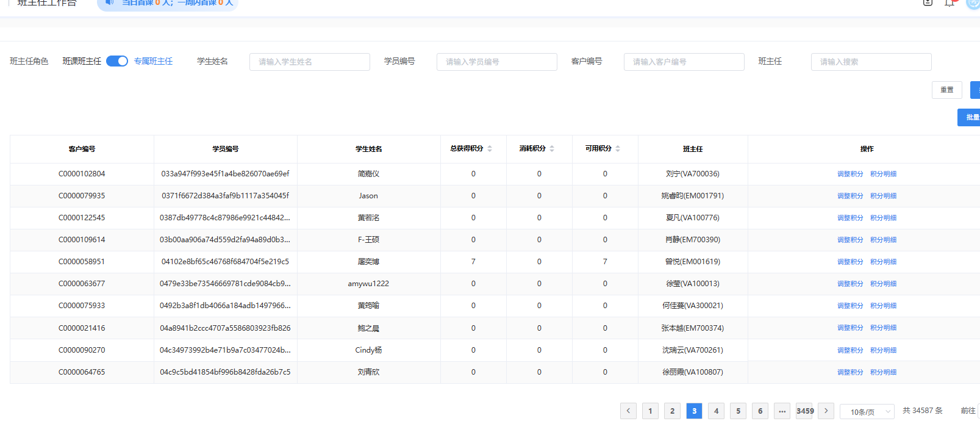980x421 pixels.
Task: Open the 10条/页 page size dropdown
Action: 867,412
